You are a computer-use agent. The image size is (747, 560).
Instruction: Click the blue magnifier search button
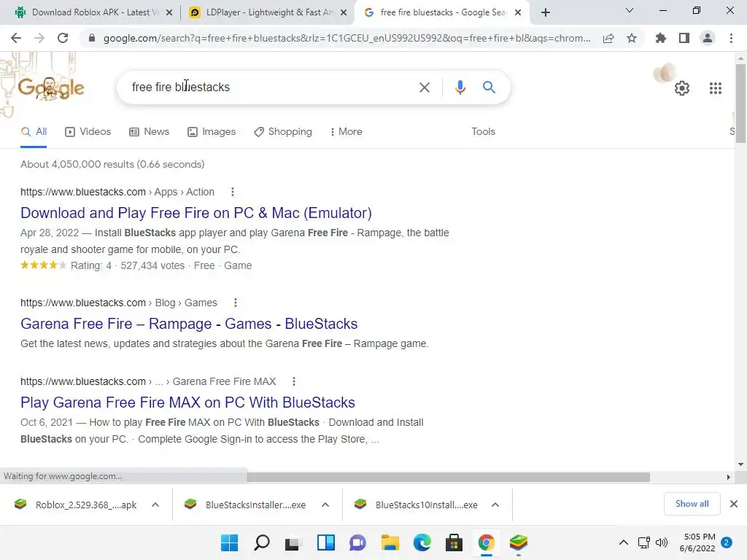click(x=489, y=87)
